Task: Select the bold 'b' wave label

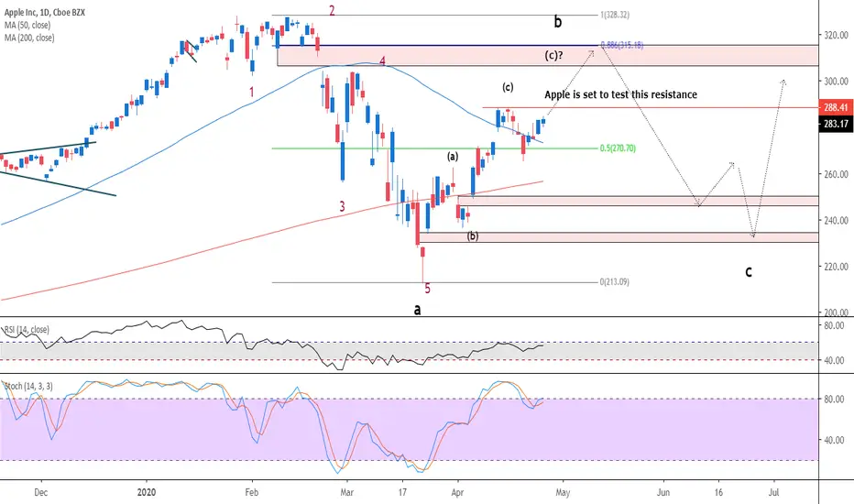Action: click(x=558, y=22)
